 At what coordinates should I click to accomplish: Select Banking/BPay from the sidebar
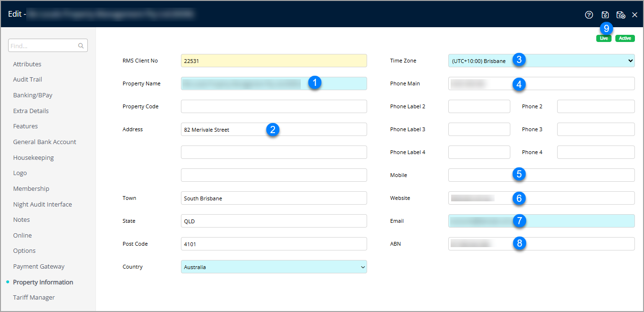(x=32, y=95)
